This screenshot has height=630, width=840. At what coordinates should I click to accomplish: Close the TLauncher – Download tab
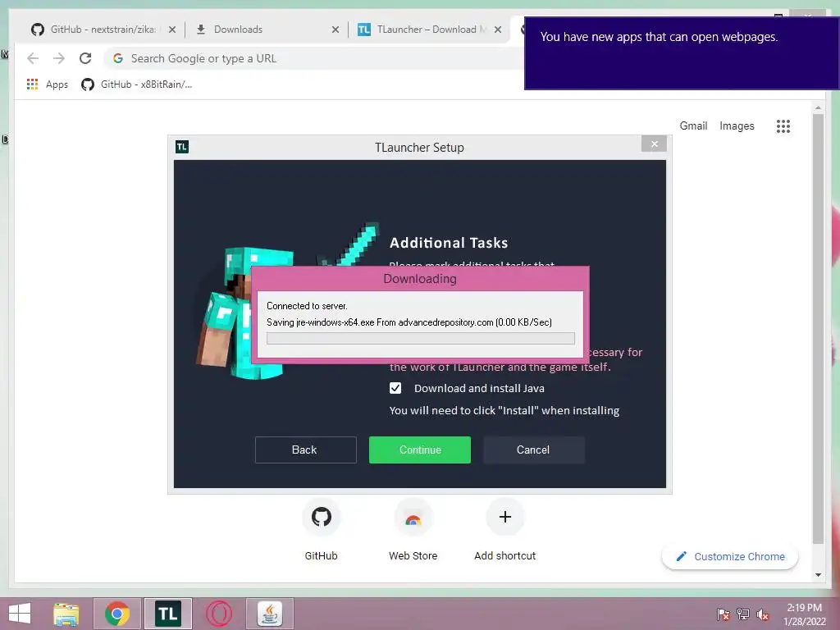coord(498,30)
